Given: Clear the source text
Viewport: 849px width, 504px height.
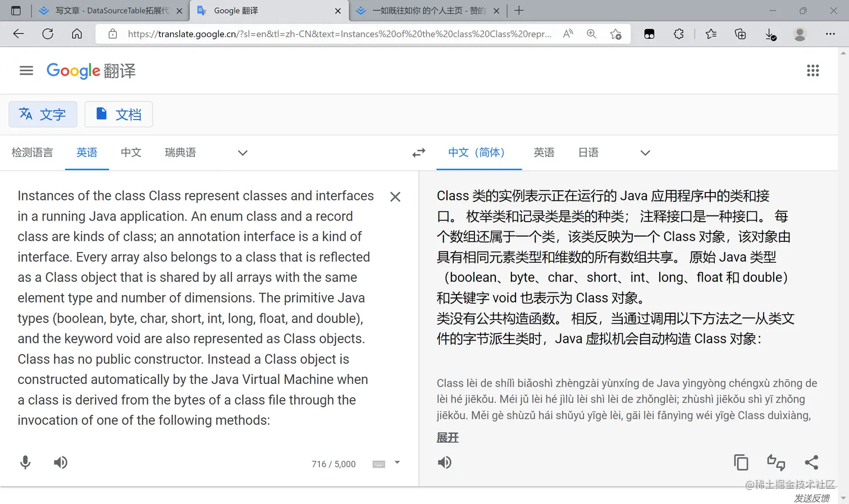Looking at the screenshot, I should [x=395, y=197].
